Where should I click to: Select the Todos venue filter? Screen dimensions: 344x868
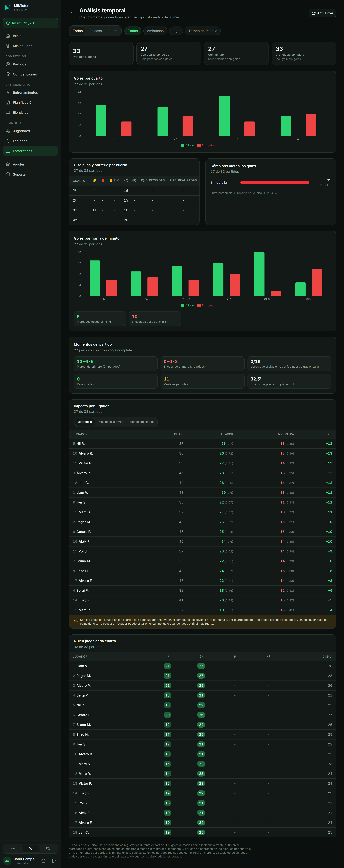(78, 31)
